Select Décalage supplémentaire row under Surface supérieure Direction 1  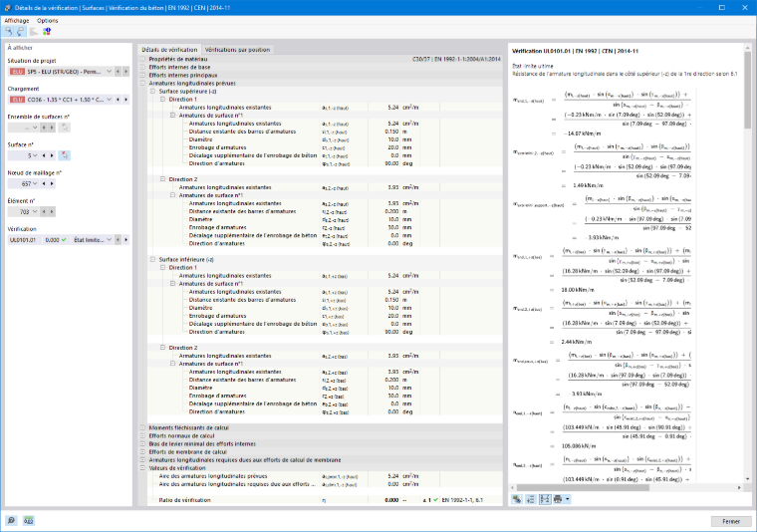[325, 155]
